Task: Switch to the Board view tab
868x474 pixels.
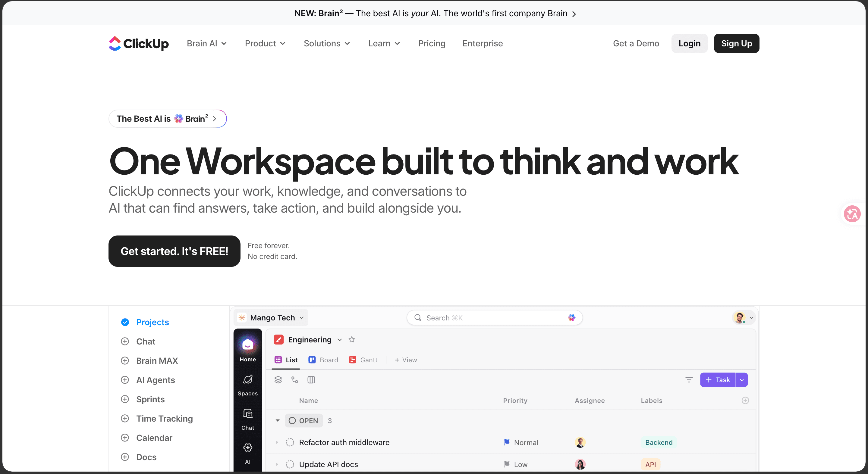Action: 323,360
